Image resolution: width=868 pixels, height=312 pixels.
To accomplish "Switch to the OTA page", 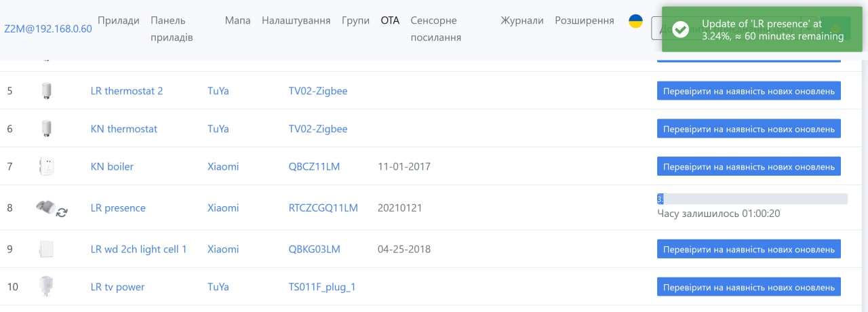I will point(390,20).
